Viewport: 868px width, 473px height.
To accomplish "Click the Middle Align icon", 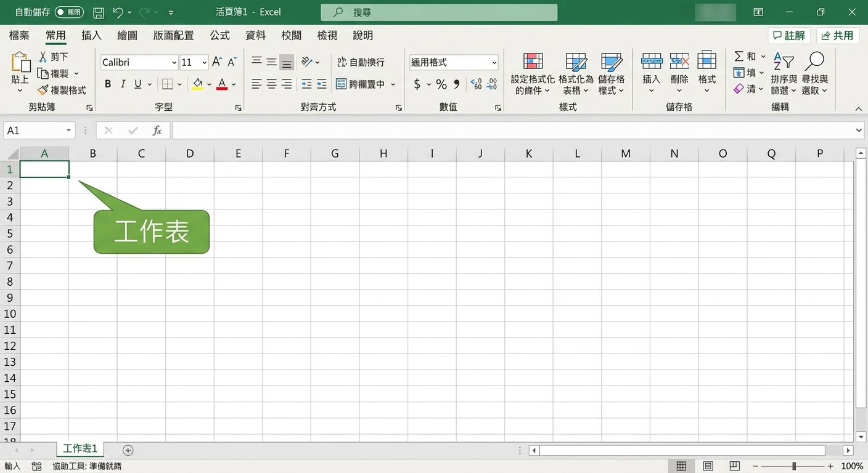I will (271, 62).
